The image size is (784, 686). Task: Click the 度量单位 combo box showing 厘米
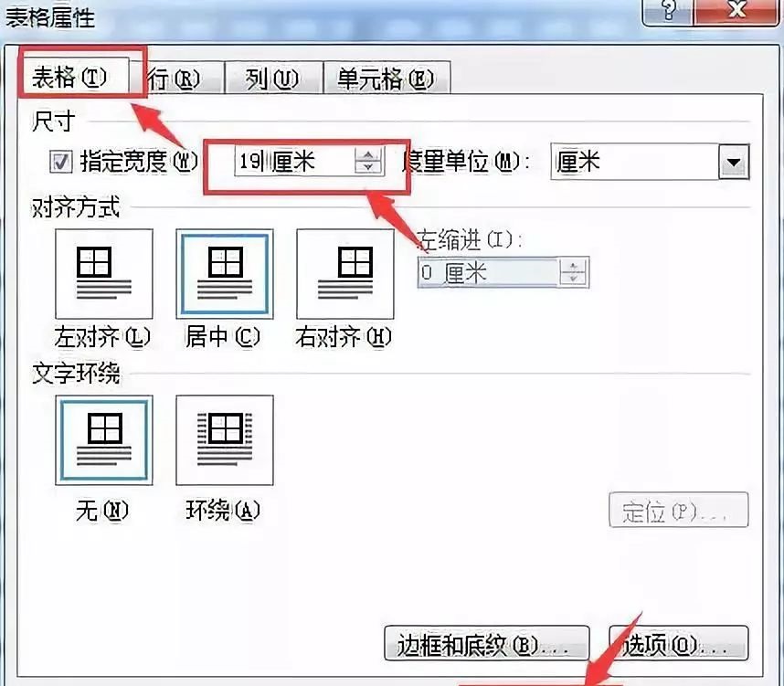click(x=650, y=162)
